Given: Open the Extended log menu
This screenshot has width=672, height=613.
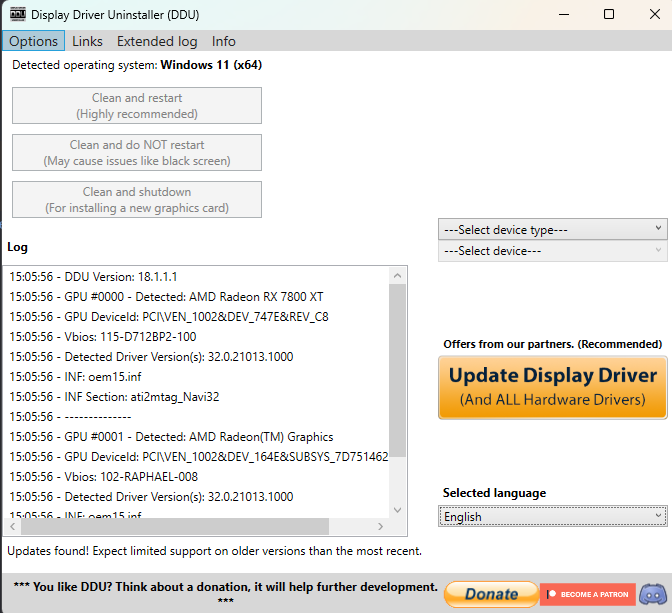Looking at the screenshot, I should pyautogui.click(x=157, y=41).
